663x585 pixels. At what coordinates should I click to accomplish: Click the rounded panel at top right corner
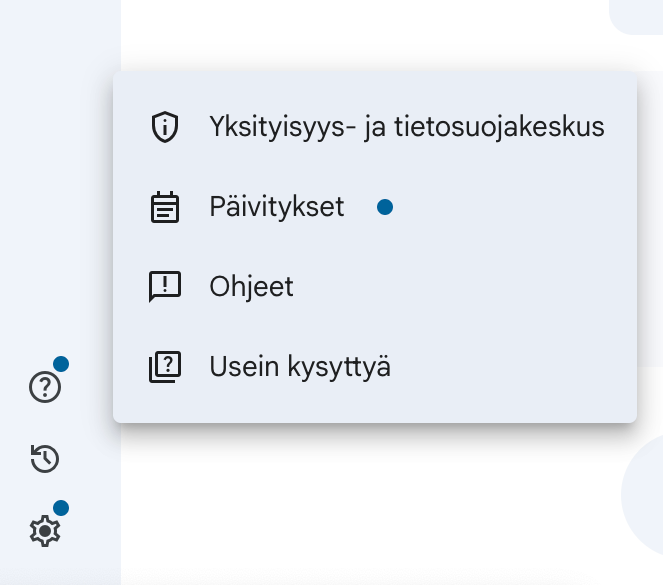point(636,16)
